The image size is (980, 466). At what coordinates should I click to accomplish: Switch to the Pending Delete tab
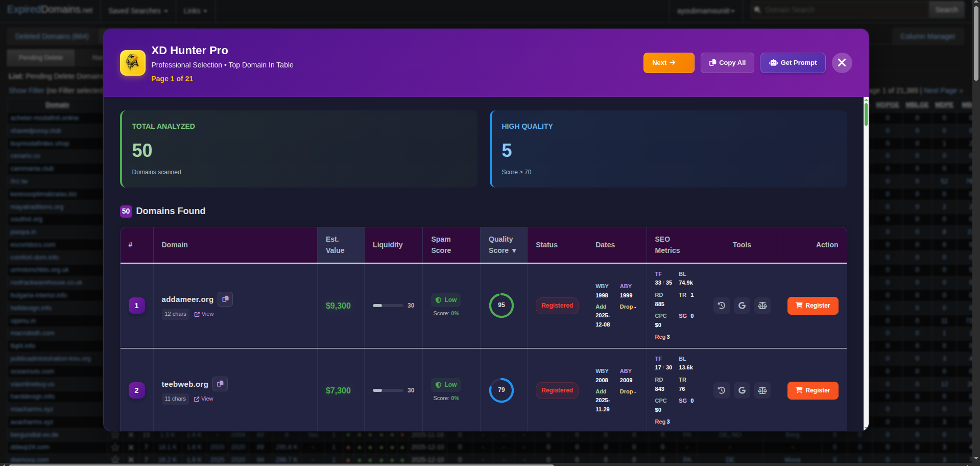40,57
